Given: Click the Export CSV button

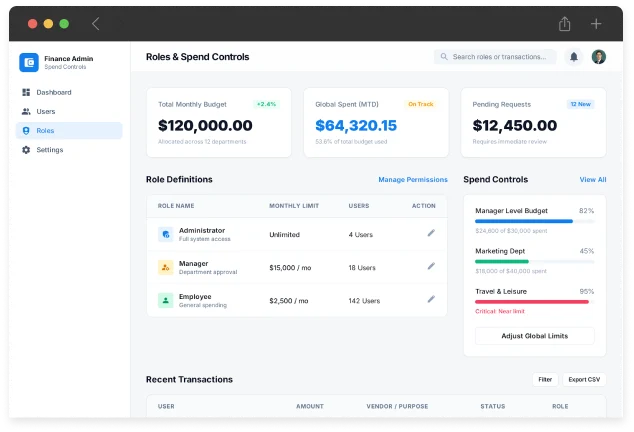Looking at the screenshot, I should click(x=584, y=379).
